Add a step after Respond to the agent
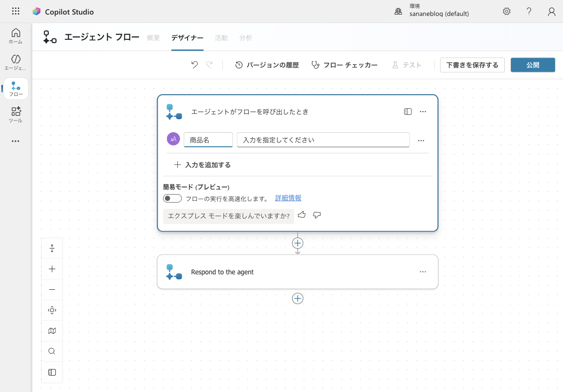The width and height of the screenshot is (563, 392). (x=297, y=299)
